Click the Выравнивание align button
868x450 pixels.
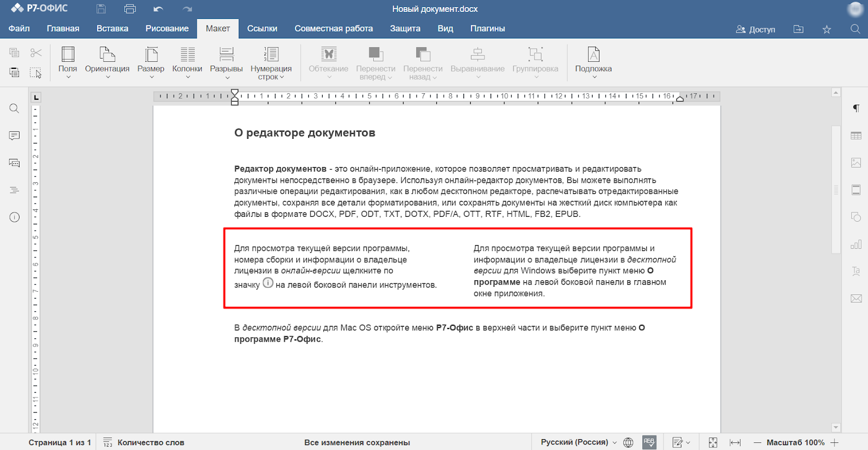[477, 63]
